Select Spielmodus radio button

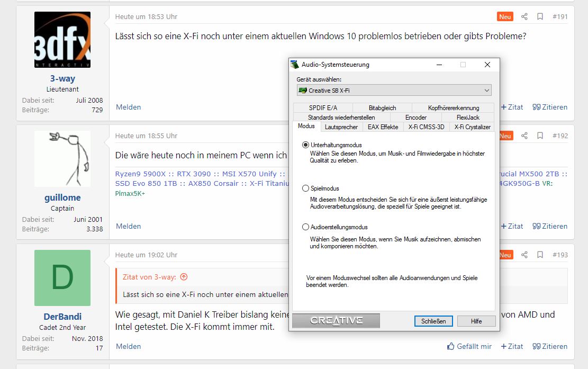[x=305, y=188]
